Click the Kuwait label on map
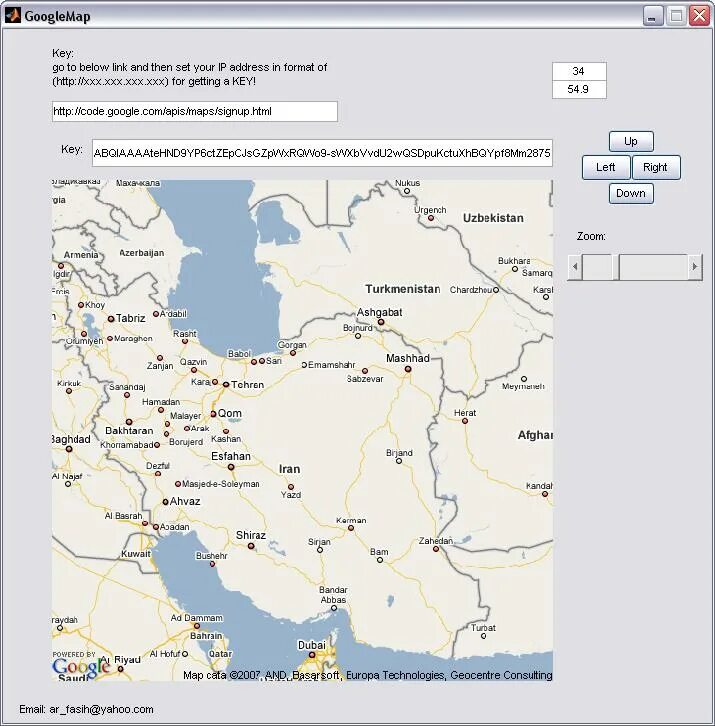715x726 pixels. click(x=136, y=554)
